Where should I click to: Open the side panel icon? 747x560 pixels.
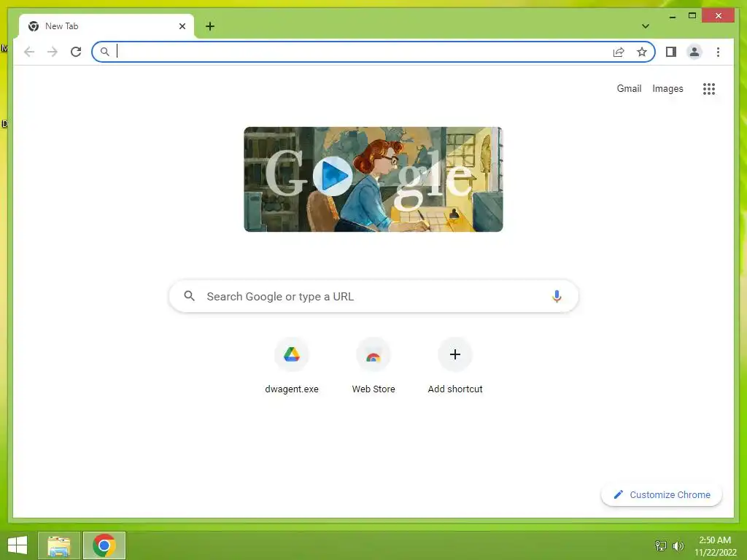[x=671, y=52]
